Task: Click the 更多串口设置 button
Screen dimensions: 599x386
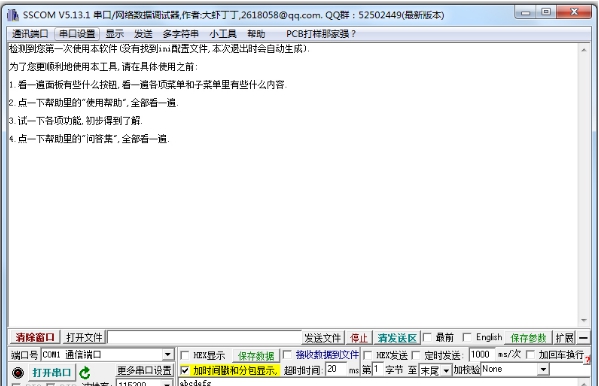Action: pos(144,370)
